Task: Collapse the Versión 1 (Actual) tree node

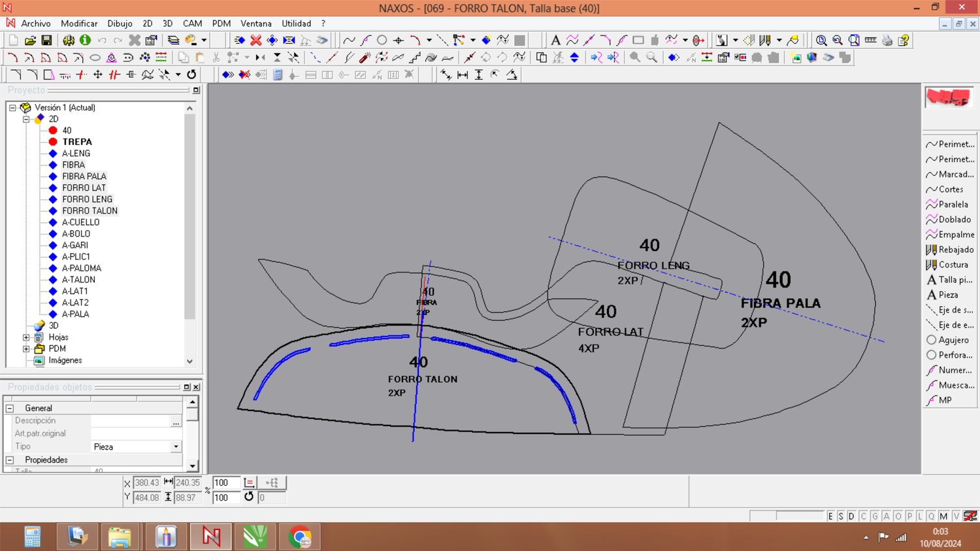Action: [12, 108]
